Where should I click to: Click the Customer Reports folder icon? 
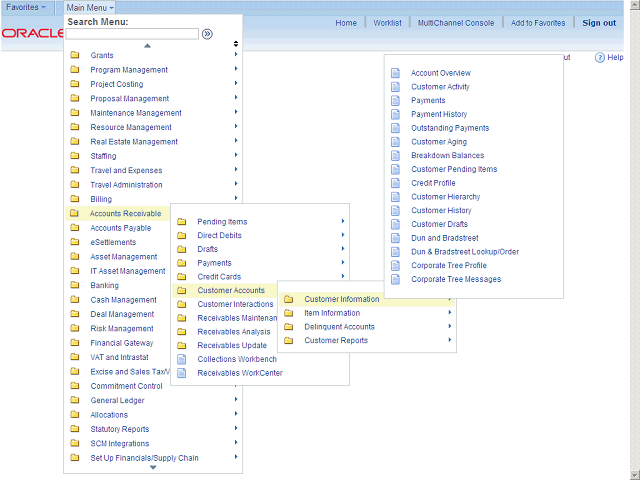(x=288, y=341)
